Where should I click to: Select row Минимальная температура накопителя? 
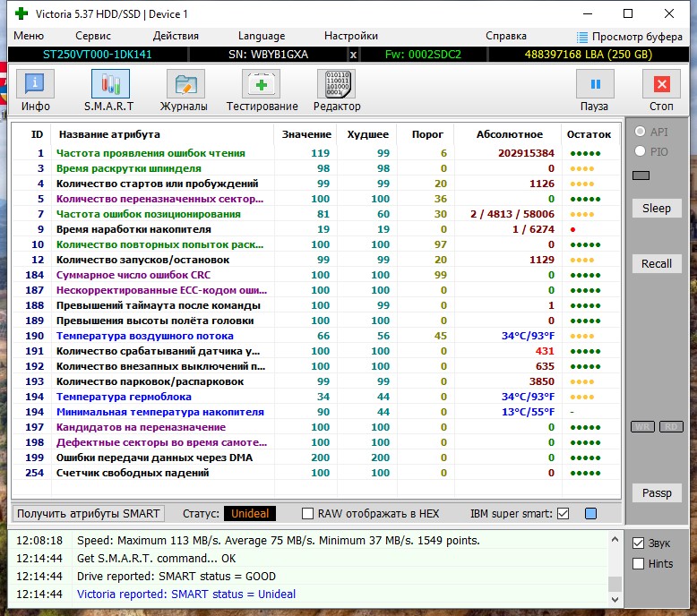click(316, 412)
